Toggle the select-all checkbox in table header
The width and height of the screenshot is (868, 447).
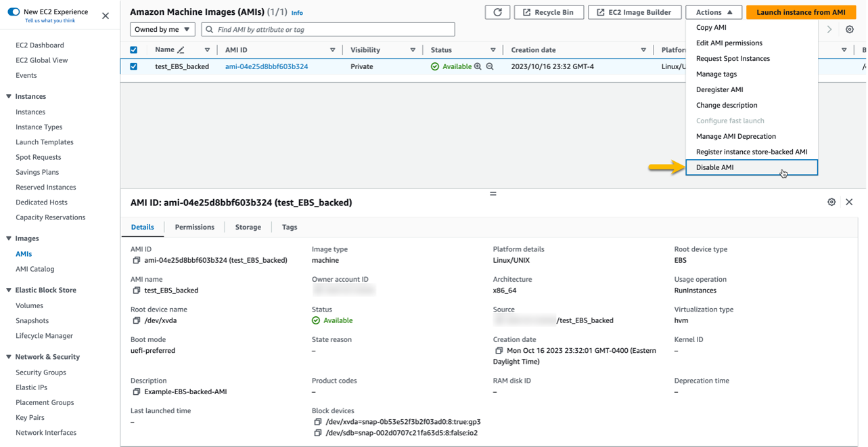pos(133,49)
